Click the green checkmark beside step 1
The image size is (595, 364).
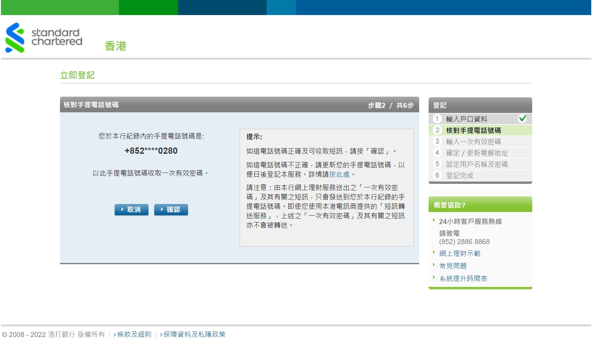click(x=522, y=119)
